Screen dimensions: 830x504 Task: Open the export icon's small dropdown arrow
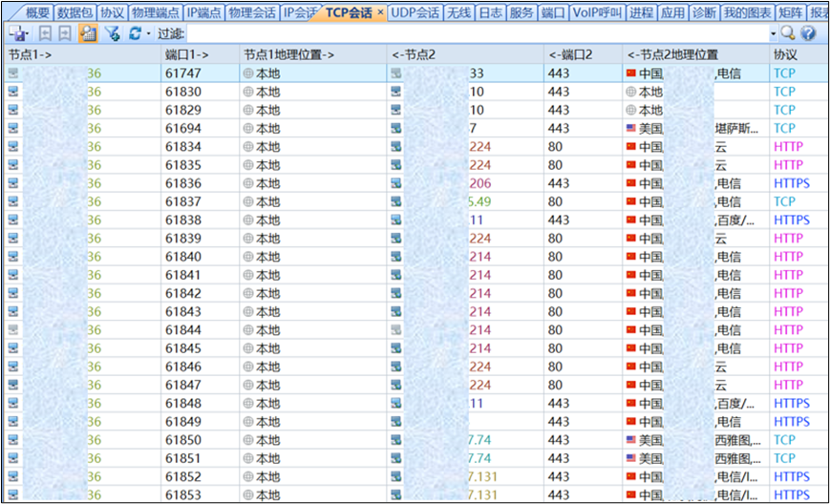coord(27,34)
